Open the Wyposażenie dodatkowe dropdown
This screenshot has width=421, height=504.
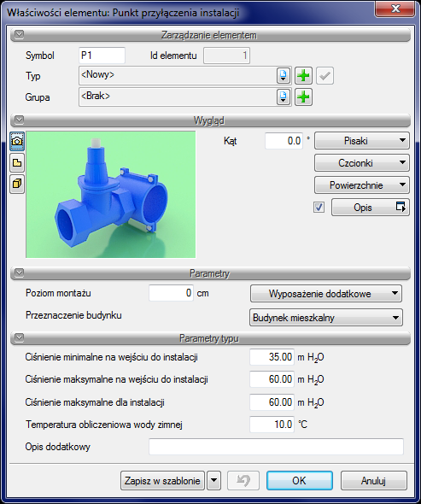[x=326, y=294]
